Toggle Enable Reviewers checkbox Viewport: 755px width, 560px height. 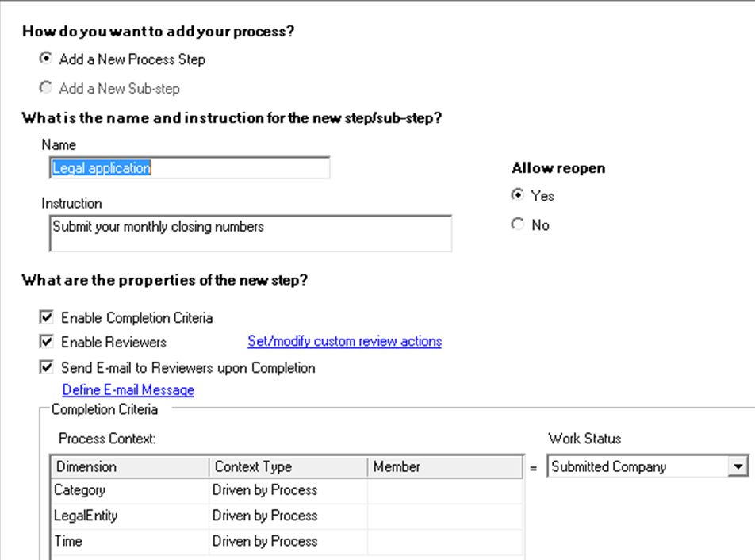(x=47, y=342)
